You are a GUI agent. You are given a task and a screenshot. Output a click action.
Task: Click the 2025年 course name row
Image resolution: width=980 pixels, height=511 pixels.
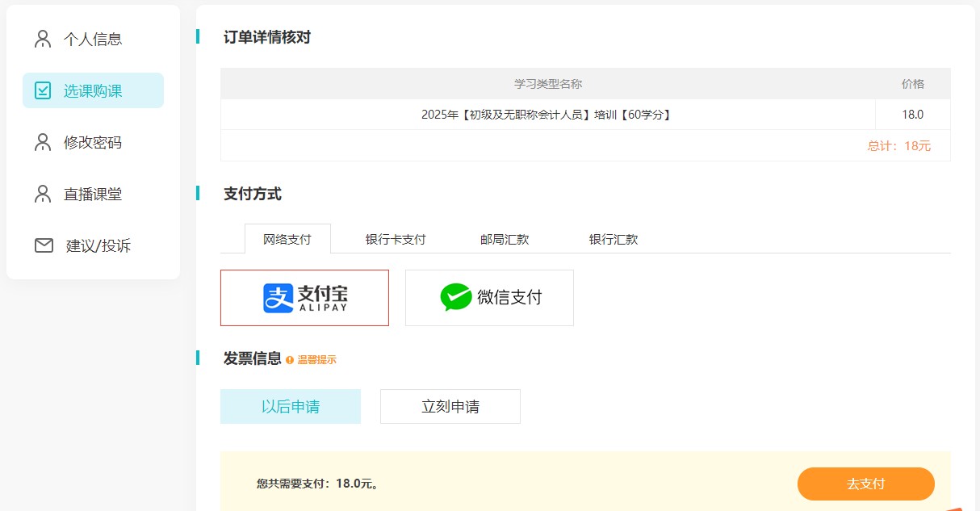point(547,115)
